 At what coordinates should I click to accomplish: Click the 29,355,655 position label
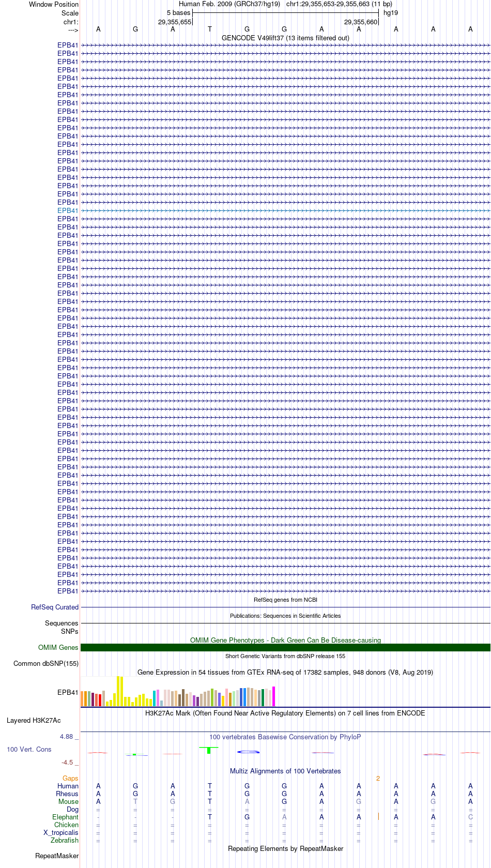tap(175, 22)
